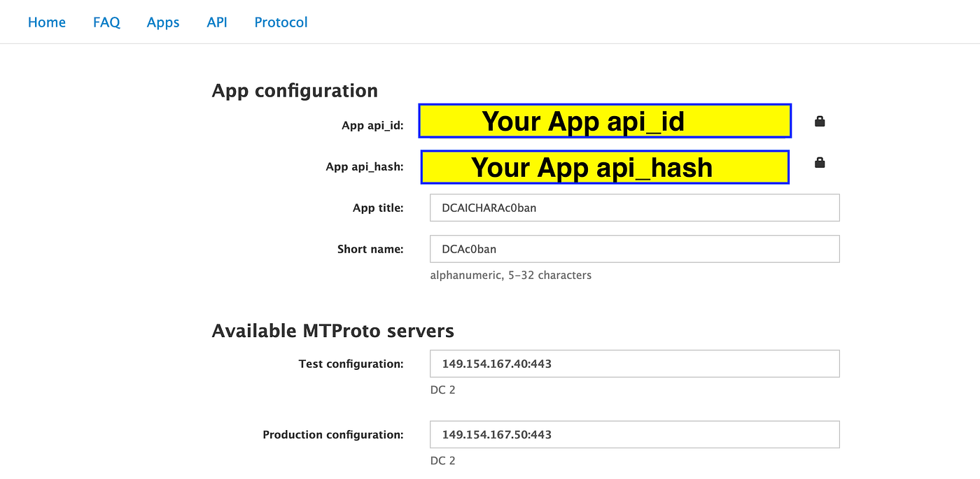Click the 'App title:' label
Viewport: 980px width, 479px height.
(x=378, y=208)
